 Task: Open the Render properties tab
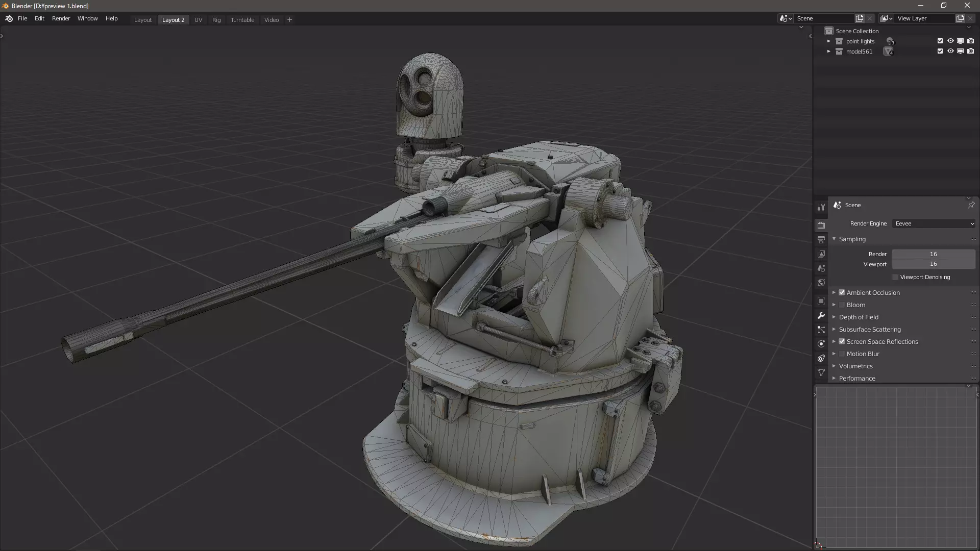click(x=821, y=225)
